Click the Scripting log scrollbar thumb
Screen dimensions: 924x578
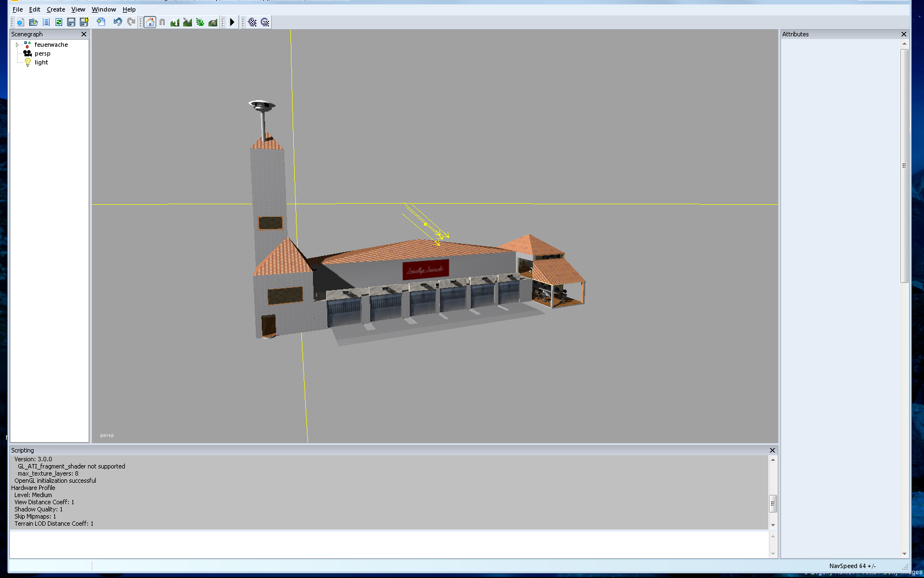click(x=773, y=503)
